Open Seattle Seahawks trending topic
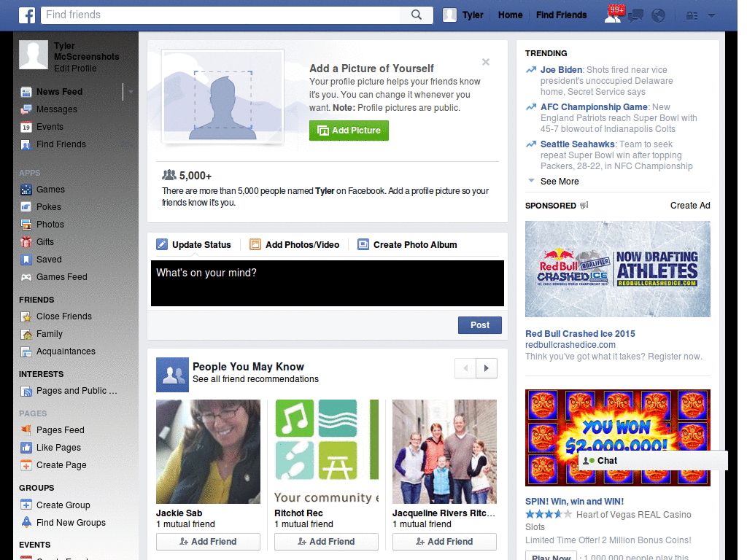The height and width of the screenshot is (560, 747). tap(578, 144)
